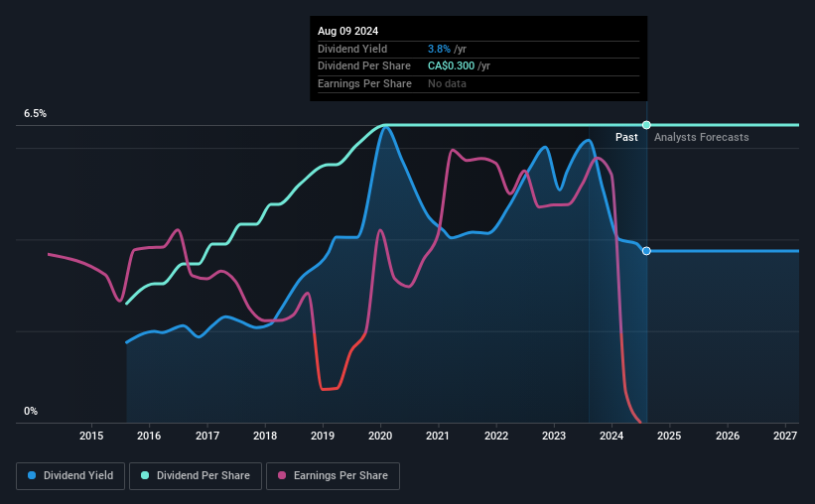The image size is (815, 504).
Task: Click the Past section label
Action: coord(626,137)
